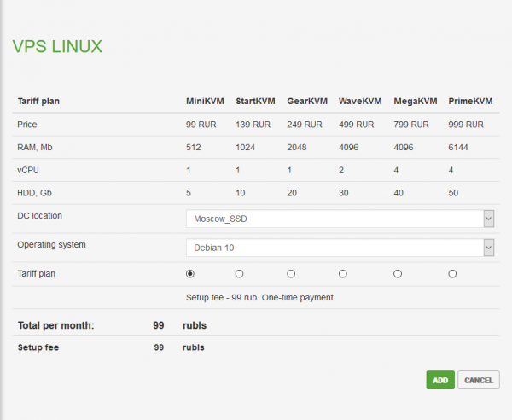This screenshot has width=512, height=420.
Task: Choose the PrimeKVM tariff radio button
Action: [x=452, y=274]
